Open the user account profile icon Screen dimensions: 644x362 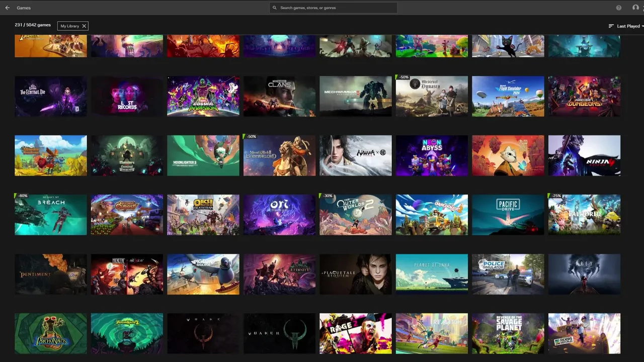635,8
